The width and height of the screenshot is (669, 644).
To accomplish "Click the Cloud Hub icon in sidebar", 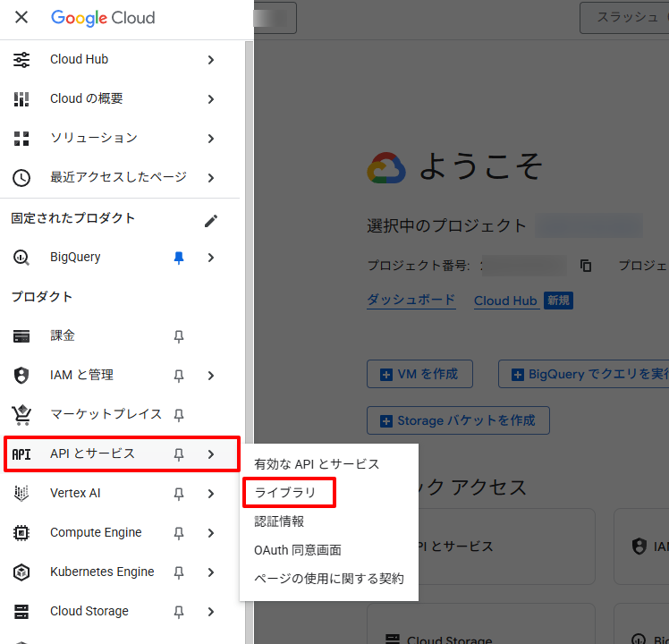I will point(21,60).
